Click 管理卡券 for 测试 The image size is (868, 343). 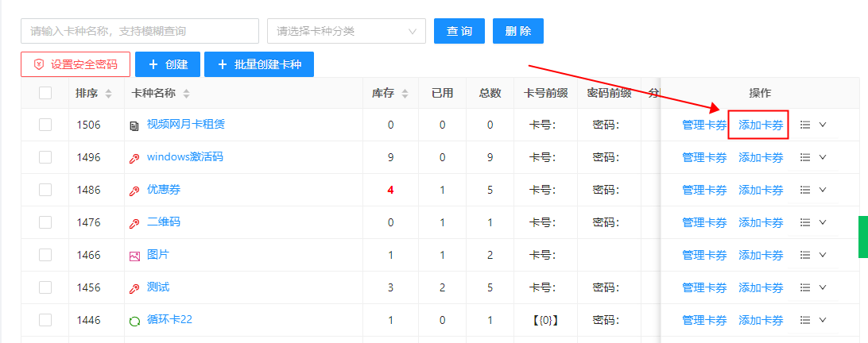click(704, 287)
